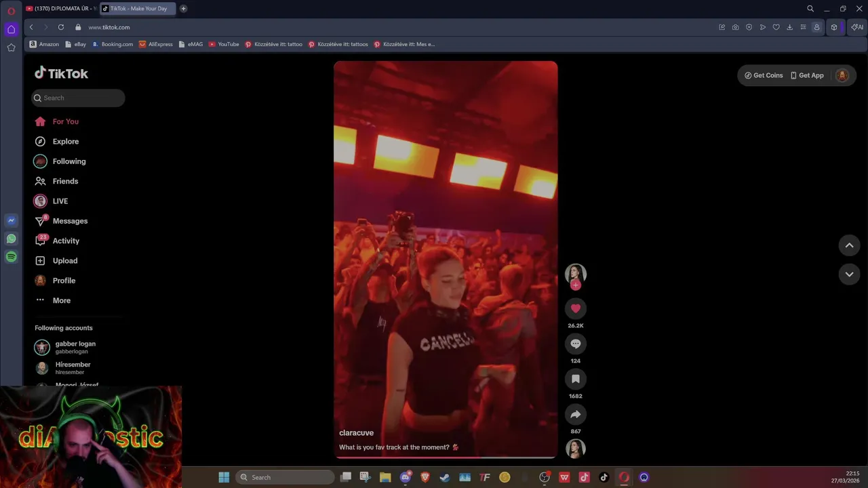Open the claracuve username link

tap(356, 433)
